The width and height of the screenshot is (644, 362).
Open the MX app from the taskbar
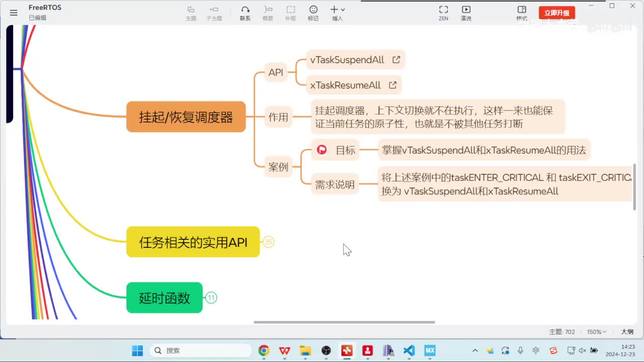coord(430,350)
